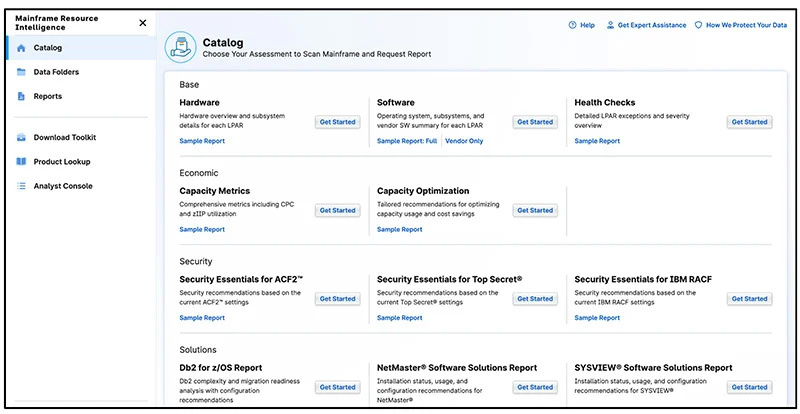
Task: Click the NetMaster Software Solutions Report title
Action: (x=457, y=368)
